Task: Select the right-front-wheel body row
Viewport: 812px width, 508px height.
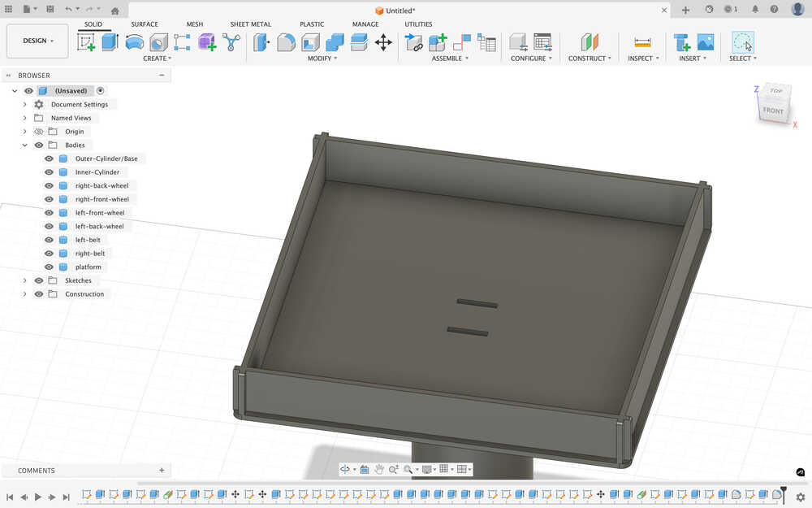Action: (102, 199)
